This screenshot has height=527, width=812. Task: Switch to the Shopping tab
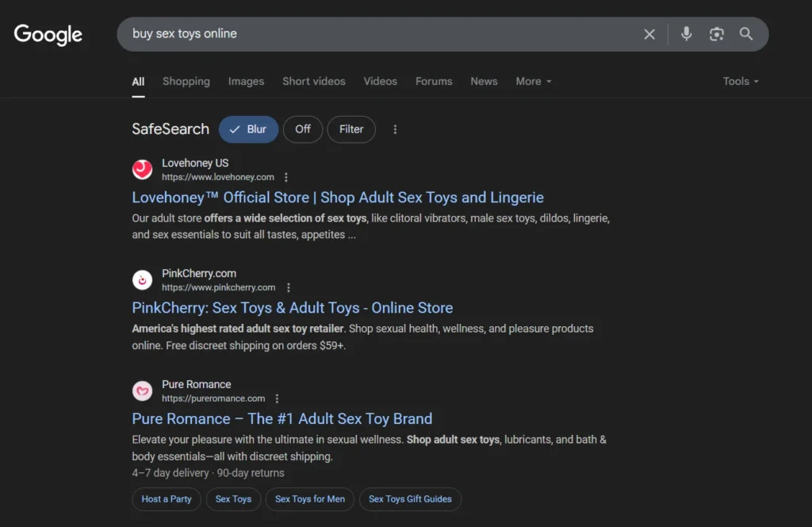point(186,82)
